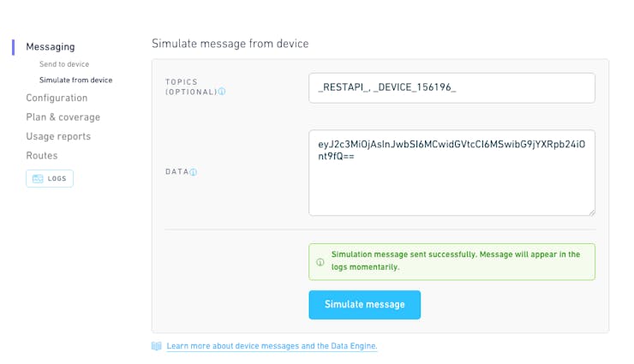The image size is (634, 364).
Task: Click the info icon beside Topics label
Action: click(x=222, y=92)
